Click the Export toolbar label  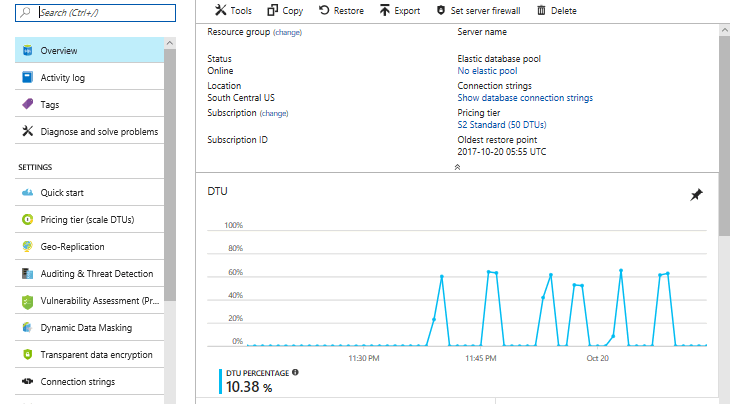[407, 11]
